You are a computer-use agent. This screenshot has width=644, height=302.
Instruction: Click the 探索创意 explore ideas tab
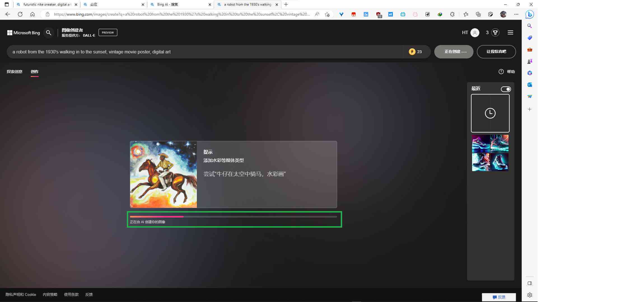[14, 71]
